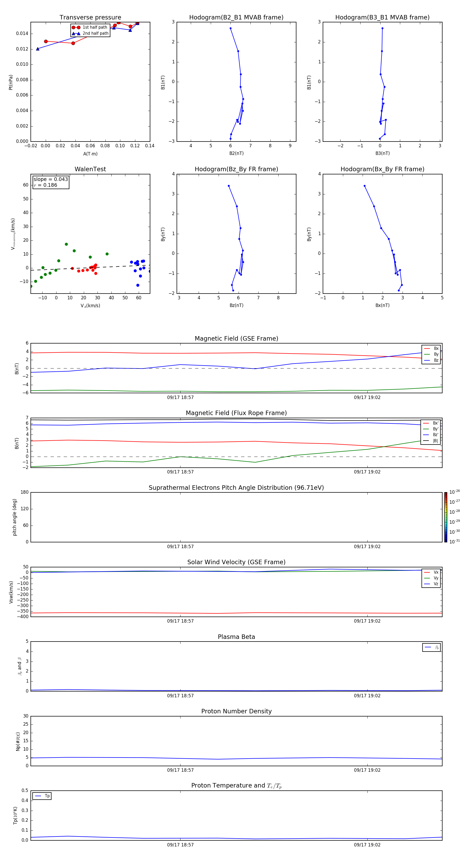The image size is (473, 868).
Task: Select "1st half path" legend entry
Action: click(x=90, y=27)
